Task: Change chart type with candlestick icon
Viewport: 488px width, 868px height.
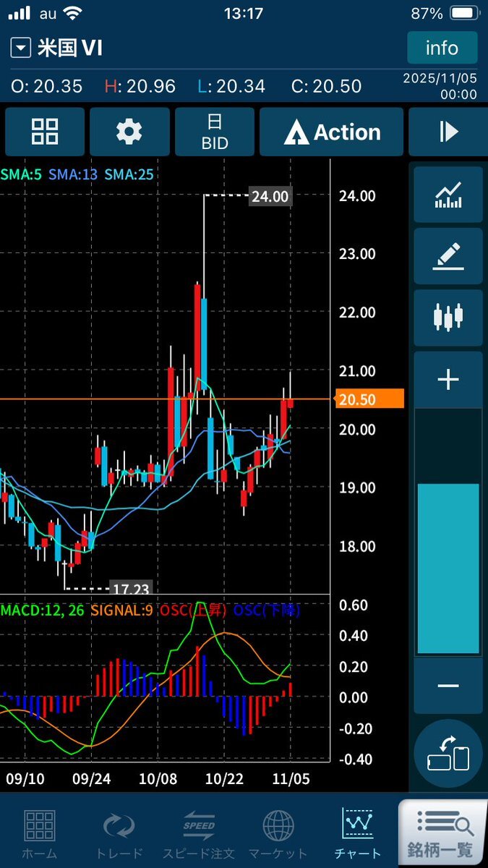Action: [448, 318]
